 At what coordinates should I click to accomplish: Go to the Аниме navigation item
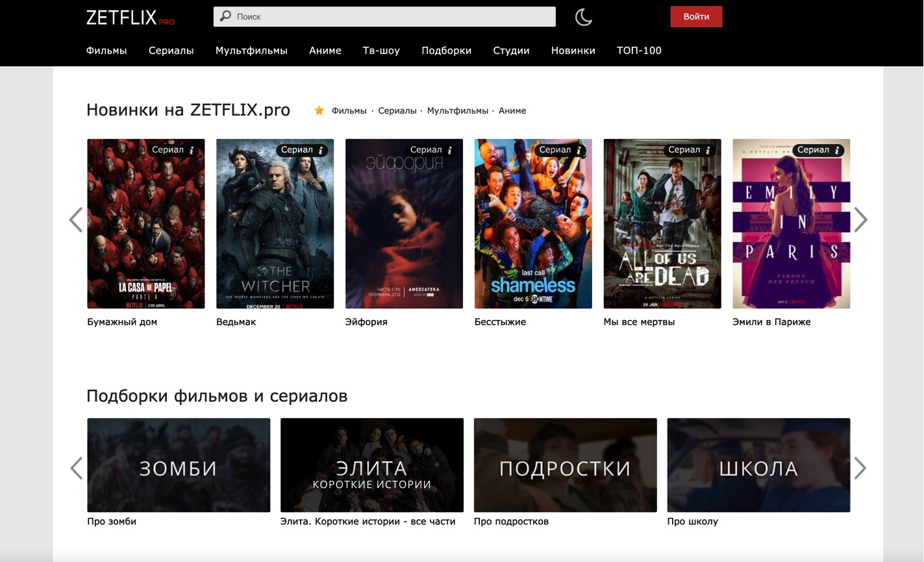click(325, 51)
